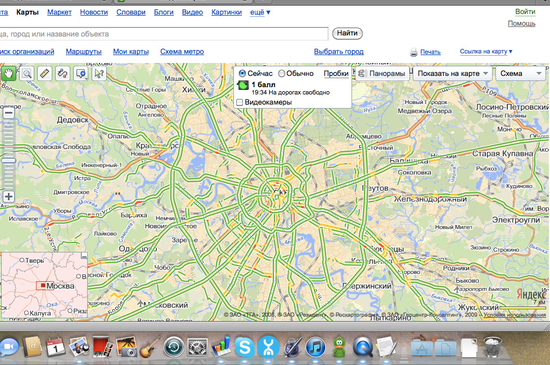The image size is (550, 365).
Task: Open iChat from the dock
Action: point(9,347)
